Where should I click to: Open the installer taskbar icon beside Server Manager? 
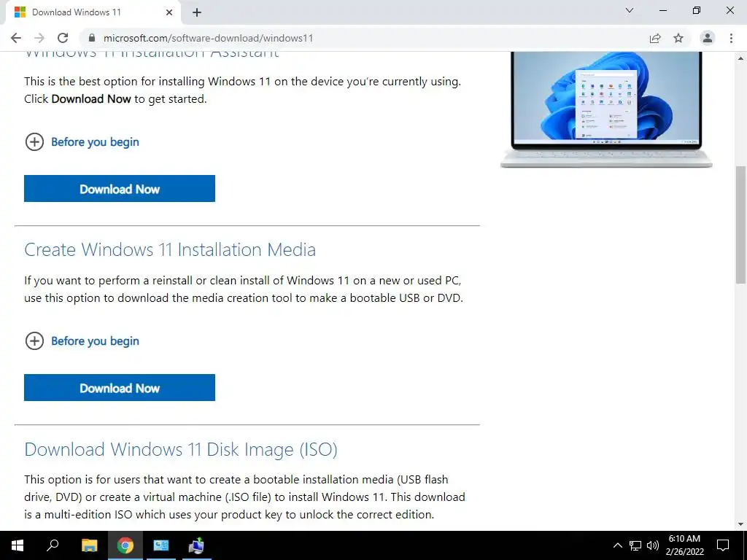tap(196, 545)
